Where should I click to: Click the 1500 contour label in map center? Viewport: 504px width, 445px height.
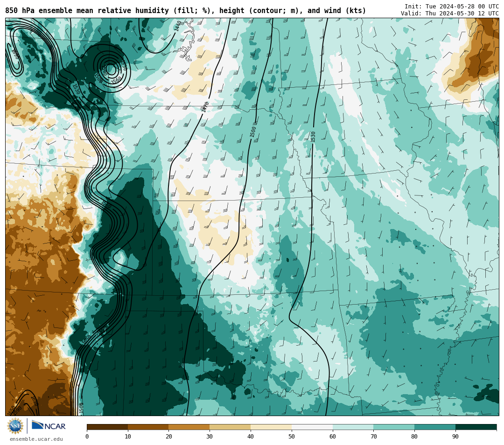point(253,132)
